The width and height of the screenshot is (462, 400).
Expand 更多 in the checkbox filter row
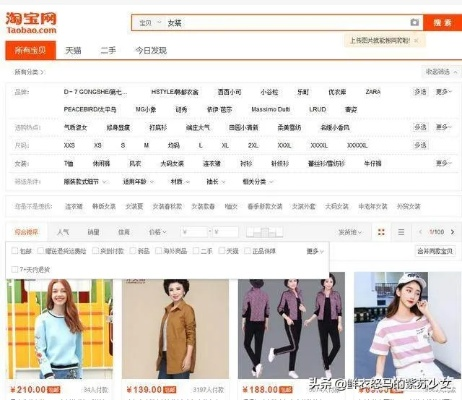click(315, 251)
